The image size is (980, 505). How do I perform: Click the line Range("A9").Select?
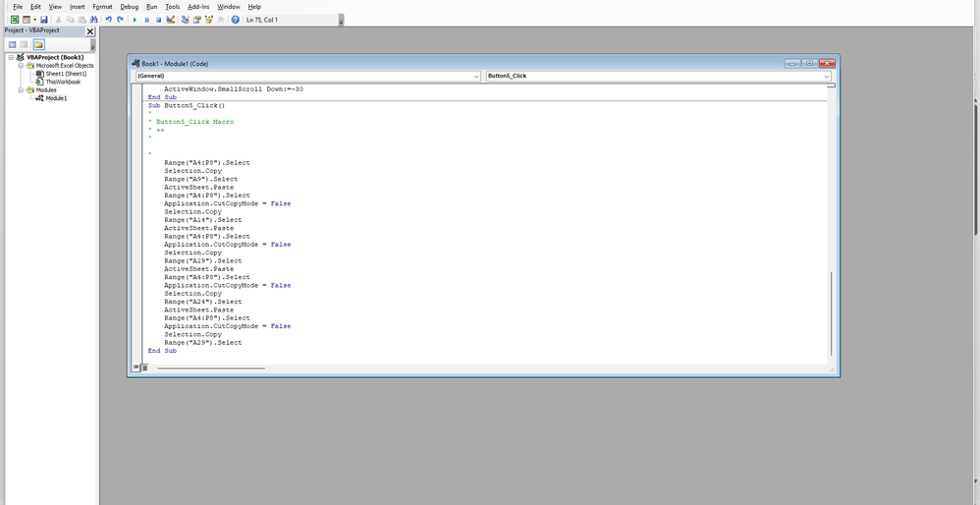coord(200,179)
